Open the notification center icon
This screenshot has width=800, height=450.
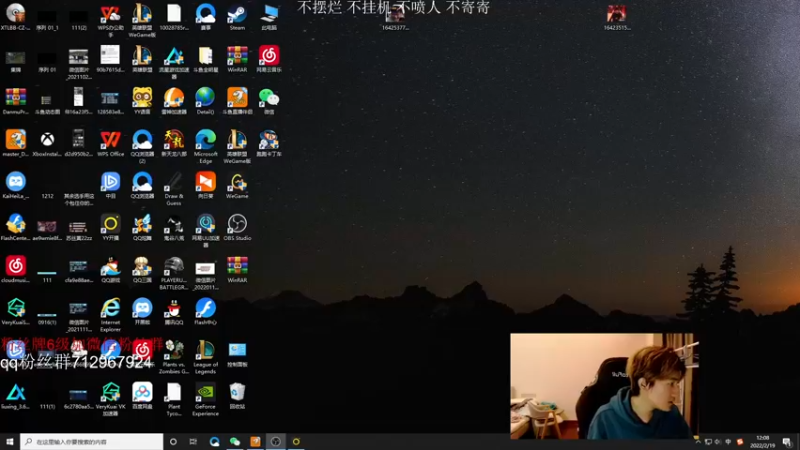pyautogui.click(x=787, y=442)
